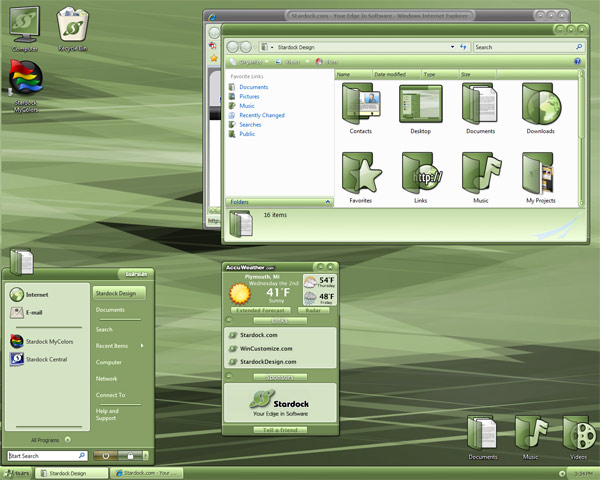The height and width of the screenshot is (480, 600).
Task: Expand the Folders pane chevron
Action: (328, 202)
